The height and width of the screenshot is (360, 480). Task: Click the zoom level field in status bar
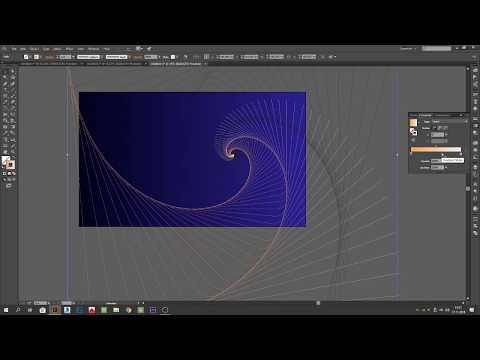41,303
